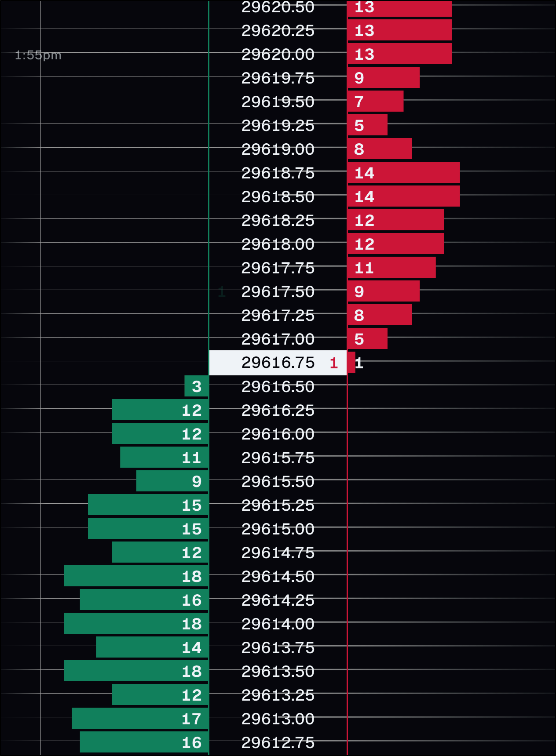Select price level 29617.50
This screenshot has height=756, width=556.
(x=278, y=291)
